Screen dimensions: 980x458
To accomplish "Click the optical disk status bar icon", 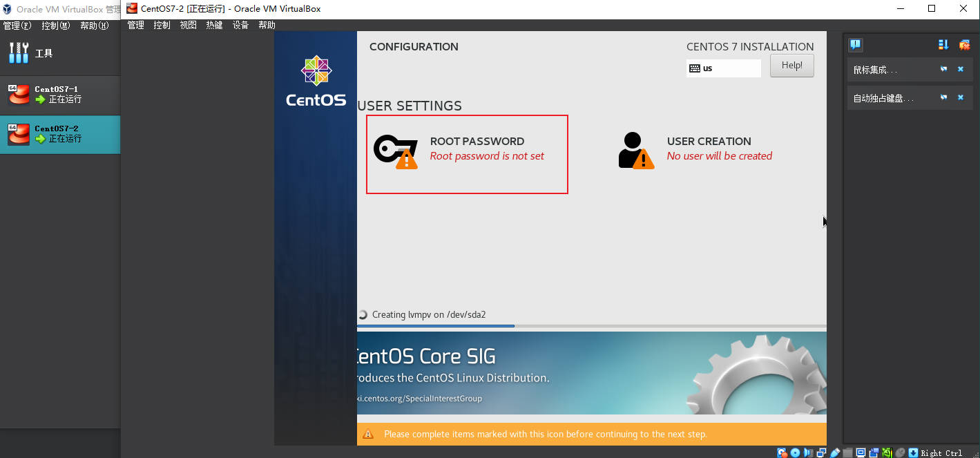I will 795,452.
